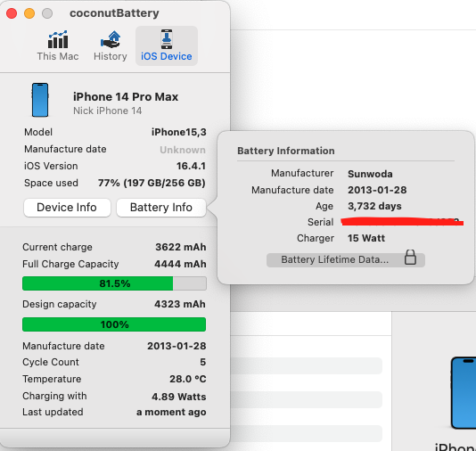Click the 100% design capacity bar

click(114, 324)
